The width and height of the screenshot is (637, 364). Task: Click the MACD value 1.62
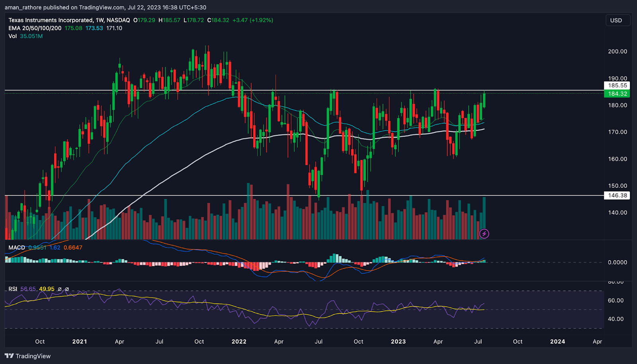[55, 247]
